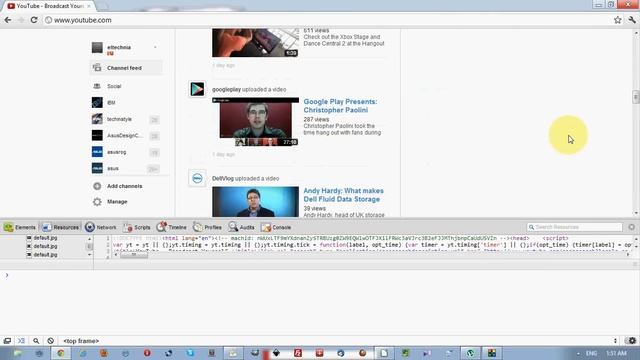This screenshot has height=360, width=640.
Task: Open the Andy Hardy Dell Fluid Data Storage title
Action: pyautogui.click(x=344, y=195)
